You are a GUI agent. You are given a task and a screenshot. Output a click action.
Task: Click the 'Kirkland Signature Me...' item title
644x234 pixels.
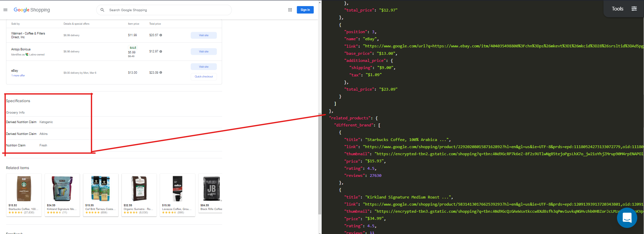[62, 209]
